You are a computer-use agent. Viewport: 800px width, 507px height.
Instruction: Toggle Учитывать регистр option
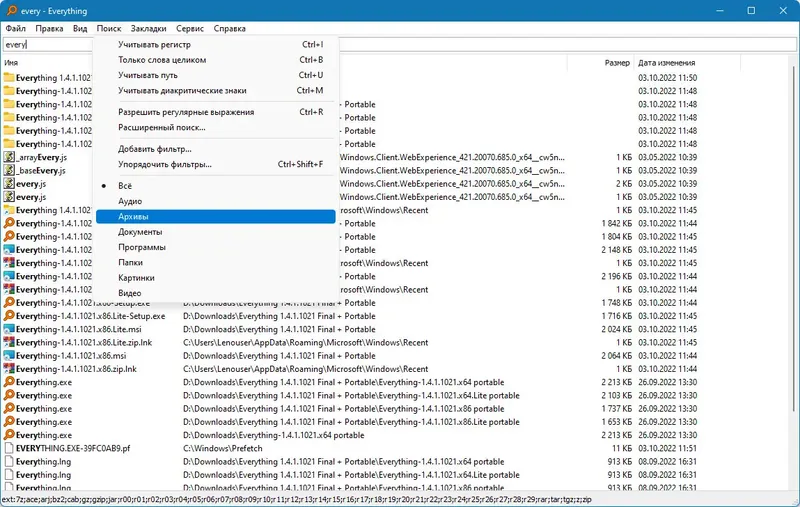(216, 44)
